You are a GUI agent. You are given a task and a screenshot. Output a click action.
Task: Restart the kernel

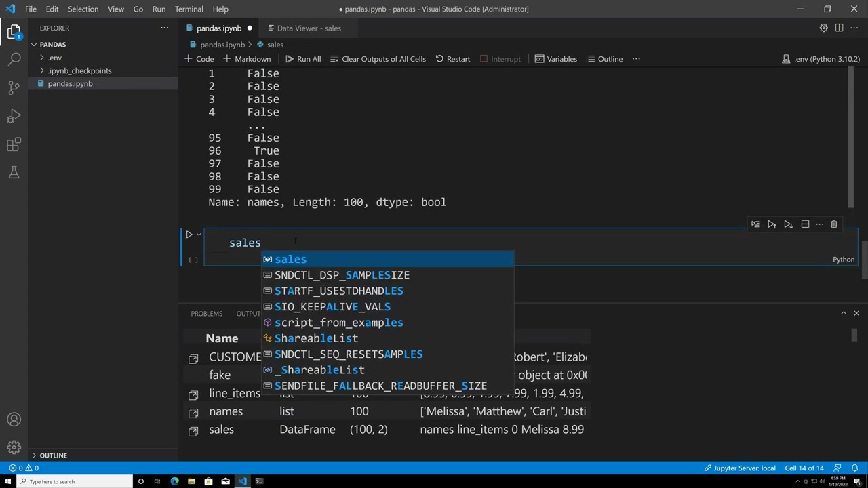(453, 59)
